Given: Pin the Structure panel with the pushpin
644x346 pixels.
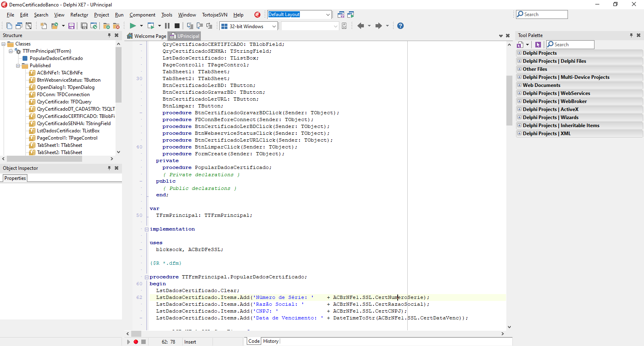Looking at the screenshot, I should [109, 35].
